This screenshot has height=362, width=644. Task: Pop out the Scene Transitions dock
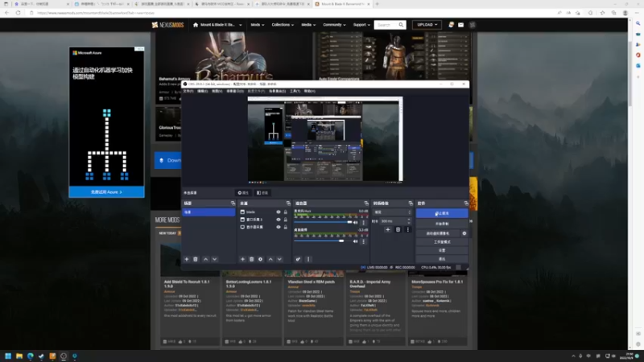(411, 204)
